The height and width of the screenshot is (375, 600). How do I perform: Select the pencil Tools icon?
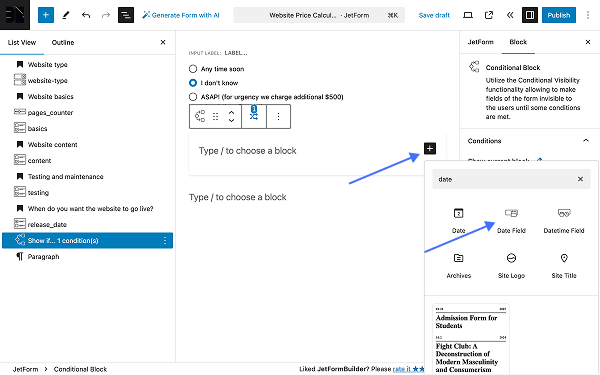click(66, 15)
